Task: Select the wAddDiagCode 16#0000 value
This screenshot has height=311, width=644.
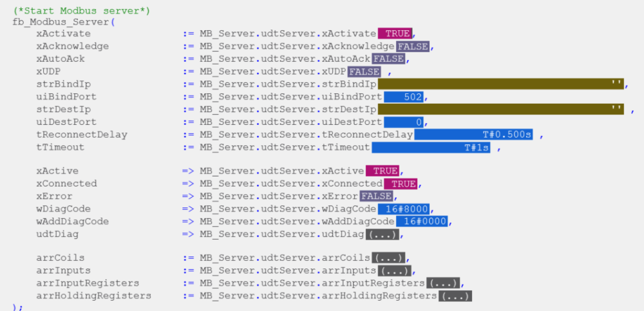Action: coord(422,221)
